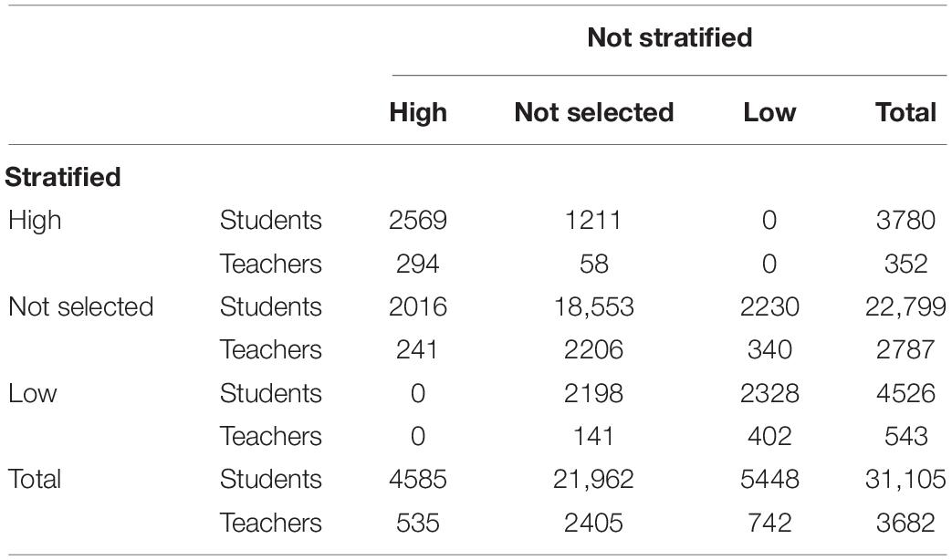Select the cell showing 1211

point(593,220)
